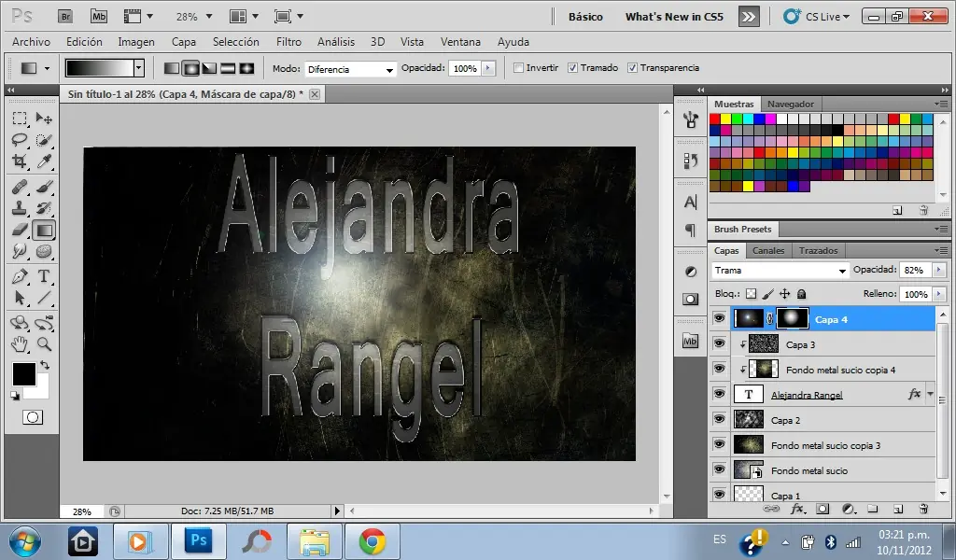Select the Eyedropper tool in toolbox

(x=43, y=161)
